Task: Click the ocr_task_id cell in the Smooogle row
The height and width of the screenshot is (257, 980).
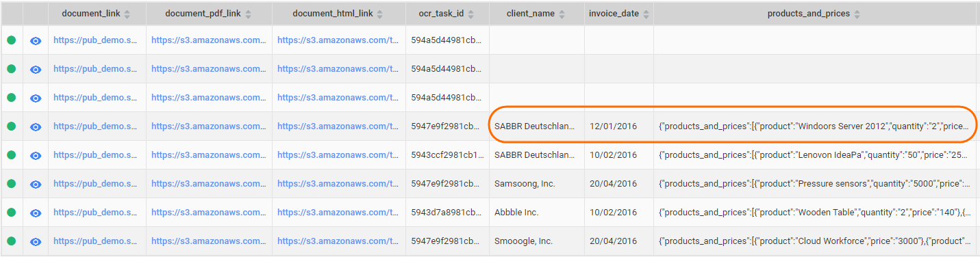Action: [x=447, y=241]
